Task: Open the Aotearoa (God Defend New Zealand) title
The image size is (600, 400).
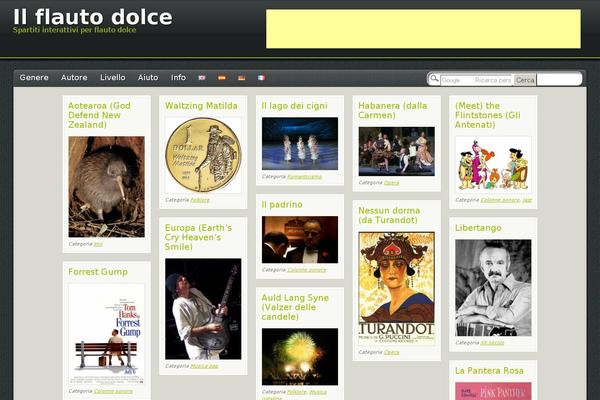Action: coord(99,115)
